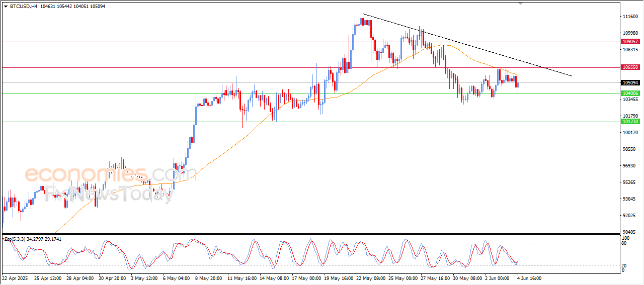Click the green 101230 price label
The height and width of the screenshot is (285, 644).
click(630, 122)
